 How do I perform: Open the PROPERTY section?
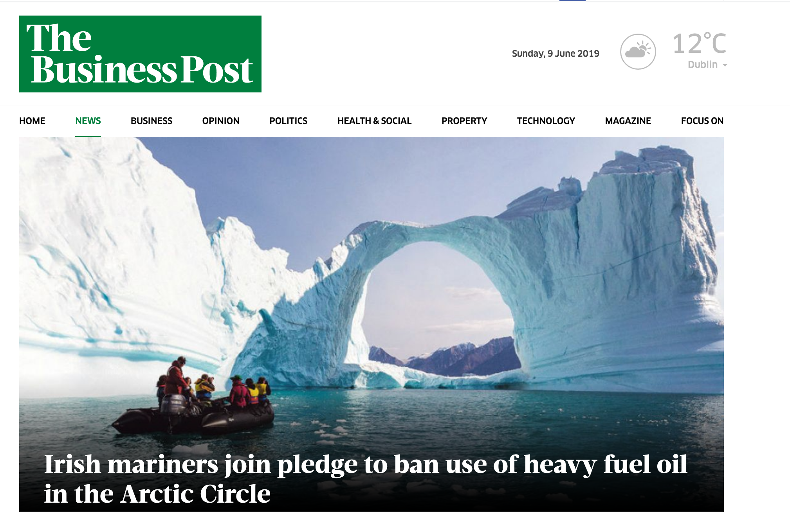point(464,121)
